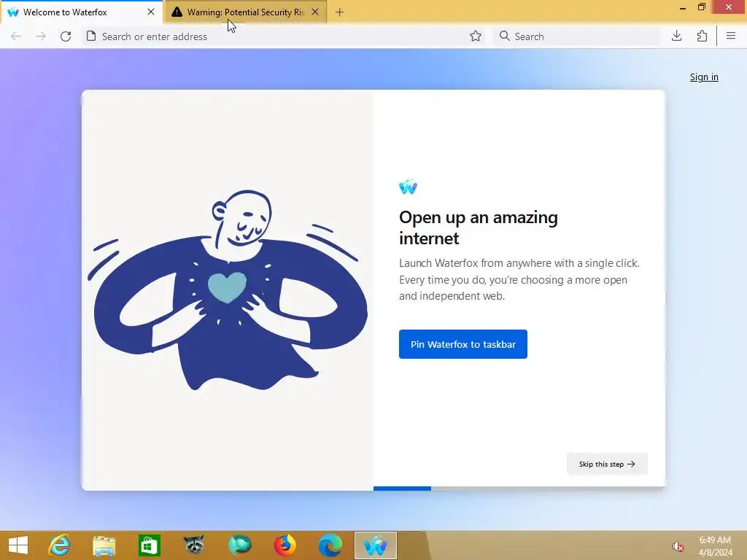Click the muted volume tray icon
The height and width of the screenshot is (560, 747).
(x=678, y=546)
